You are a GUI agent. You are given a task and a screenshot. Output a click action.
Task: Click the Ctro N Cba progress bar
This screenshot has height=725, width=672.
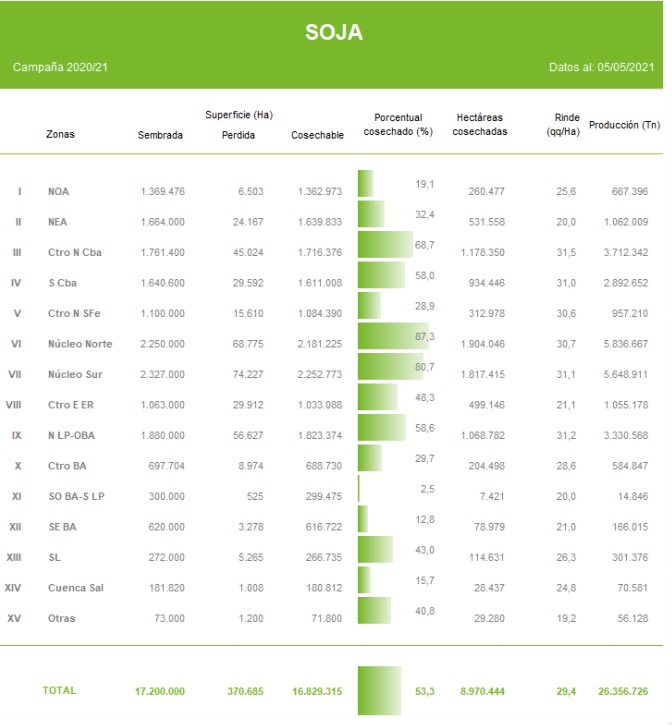coord(385,245)
